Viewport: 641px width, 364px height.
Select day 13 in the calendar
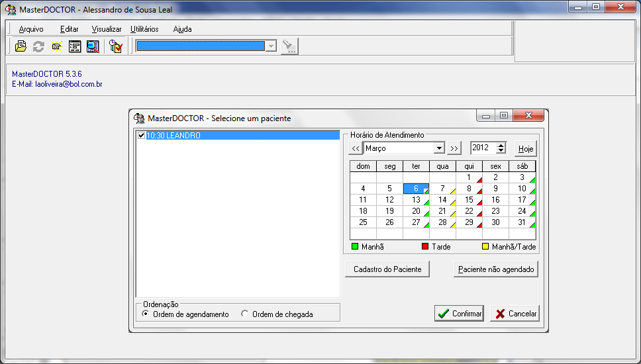click(416, 200)
